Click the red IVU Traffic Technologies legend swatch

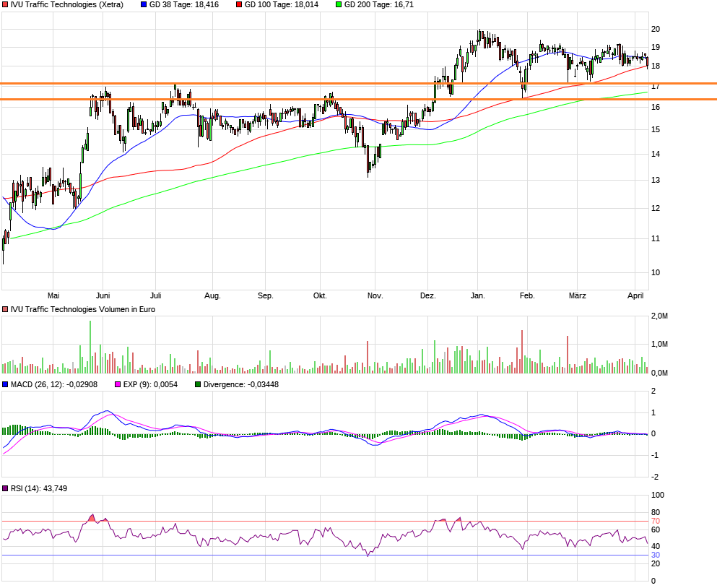tap(6, 4)
